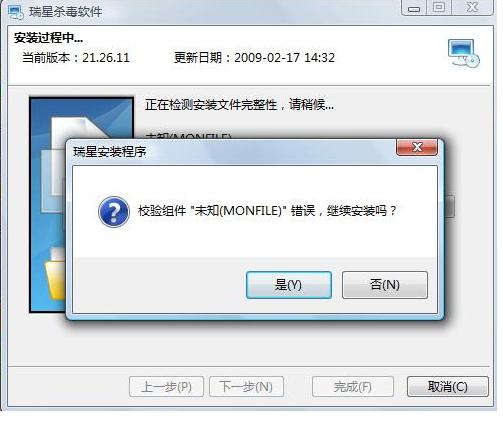This screenshot has width=503, height=422.
Task: Click the 正在检测安装文件完整性 status text
Action: pyautogui.click(x=239, y=105)
